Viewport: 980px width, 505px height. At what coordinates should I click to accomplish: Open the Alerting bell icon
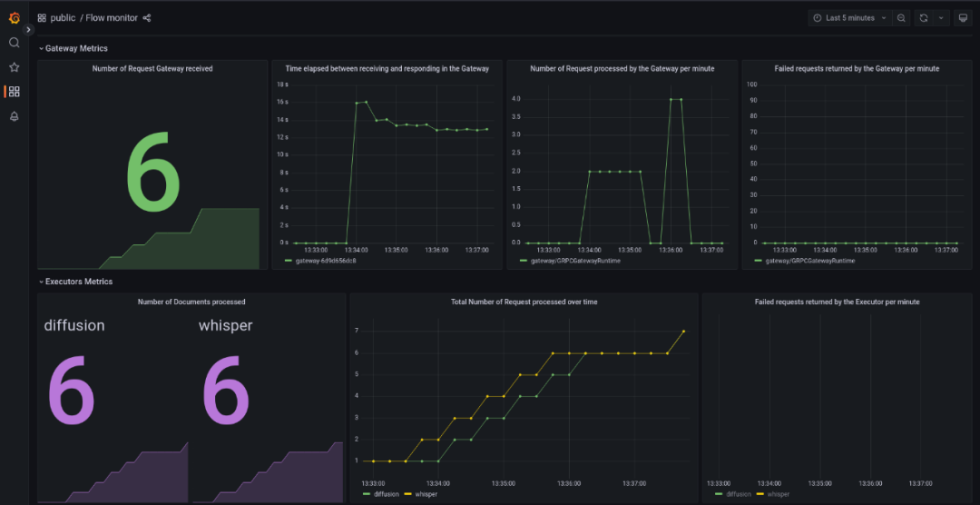pyautogui.click(x=14, y=116)
